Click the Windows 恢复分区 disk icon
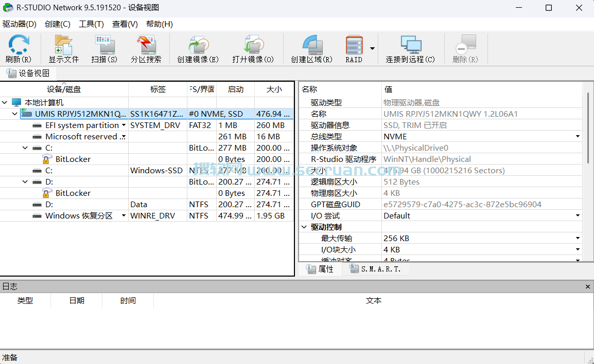Image resolution: width=594 pixels, height=364 pixels. pyautogui.click(x=37, y=216)
